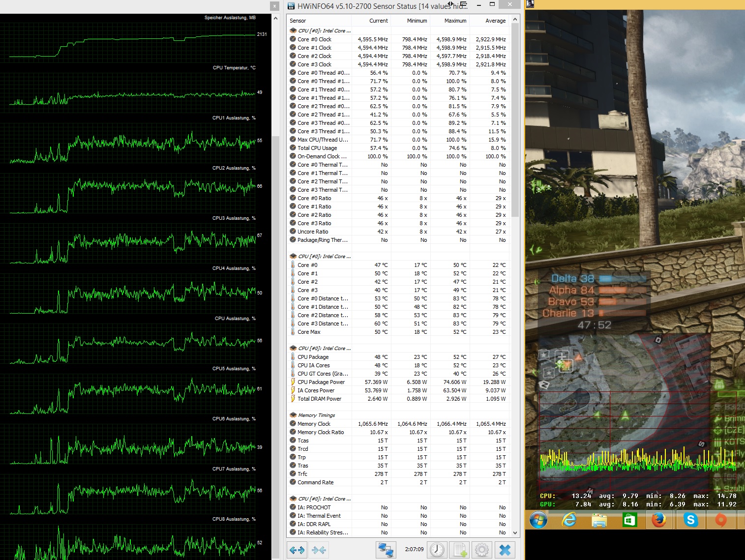Click the collapse columns arrows button
Image resolution: width=745 pixels, height=560 pixels.
[319, 550]
